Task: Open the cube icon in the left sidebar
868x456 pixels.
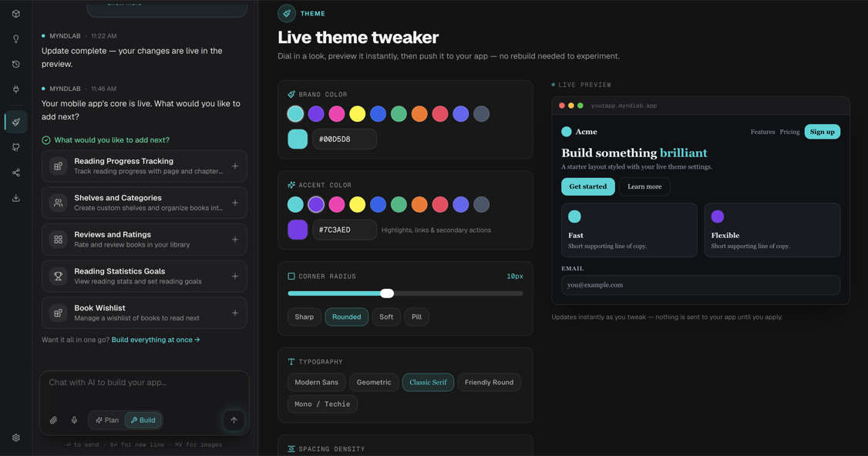Action: point(16,14)
